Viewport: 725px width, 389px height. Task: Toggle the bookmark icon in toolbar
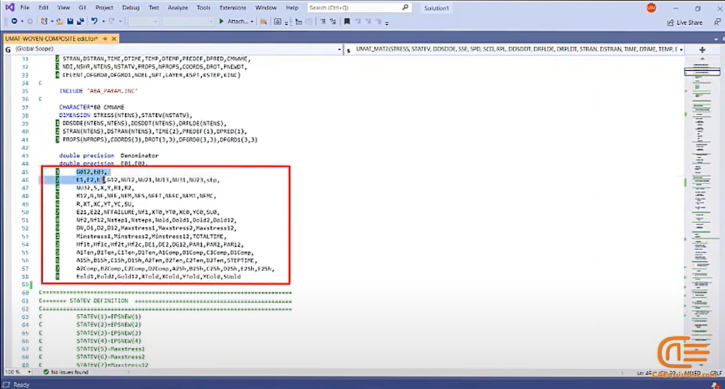pos(347,21)
